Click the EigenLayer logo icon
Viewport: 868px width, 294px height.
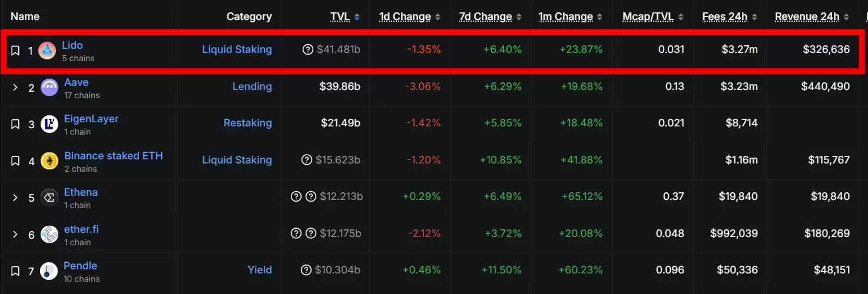click(x=49, y=124)
